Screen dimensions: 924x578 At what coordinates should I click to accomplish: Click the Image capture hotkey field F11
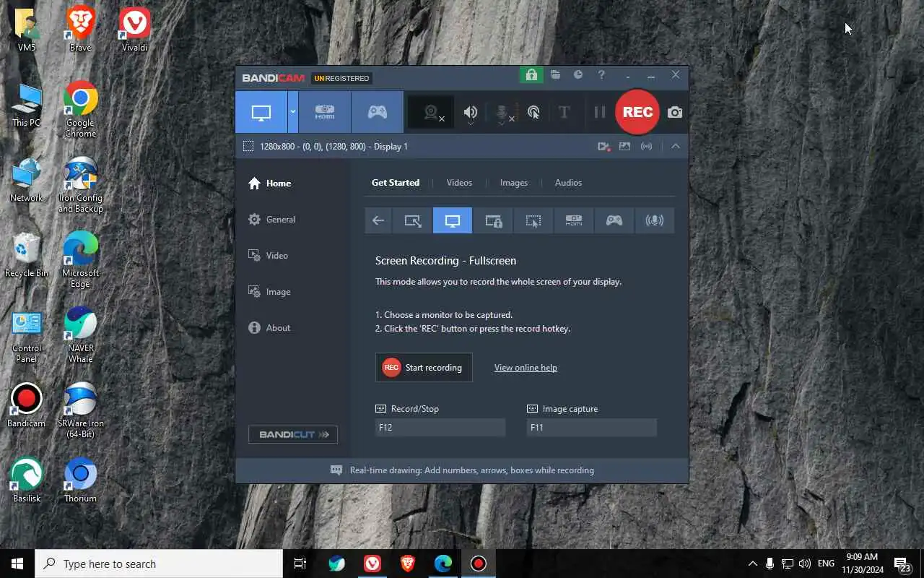coord(592,428)
